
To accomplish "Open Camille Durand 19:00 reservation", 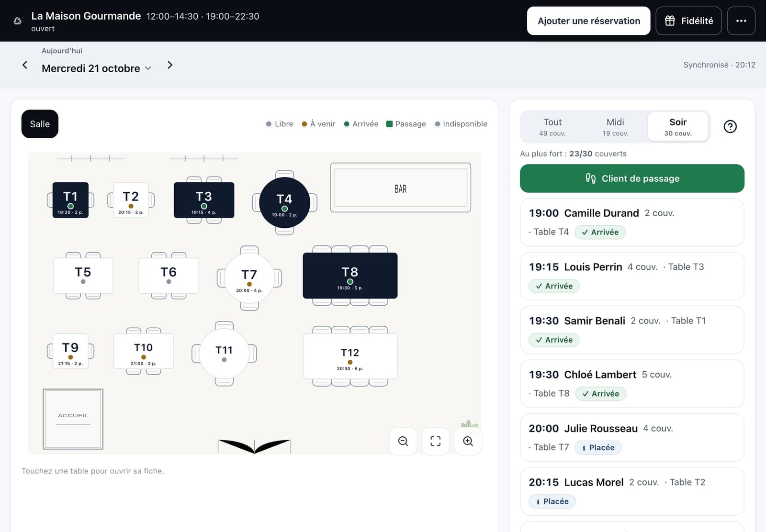I will pos(632,222).
